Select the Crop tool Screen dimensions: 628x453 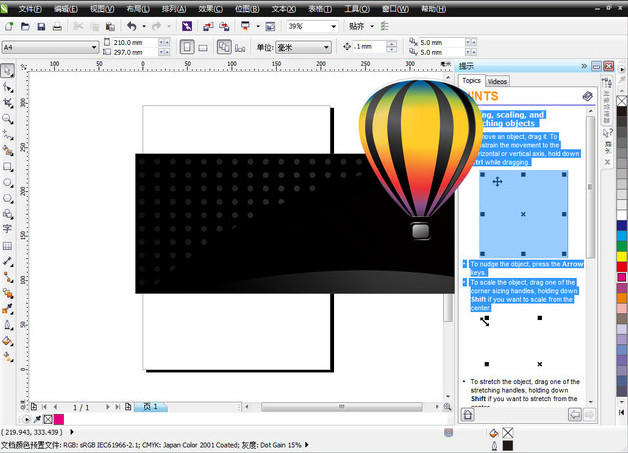7,103
